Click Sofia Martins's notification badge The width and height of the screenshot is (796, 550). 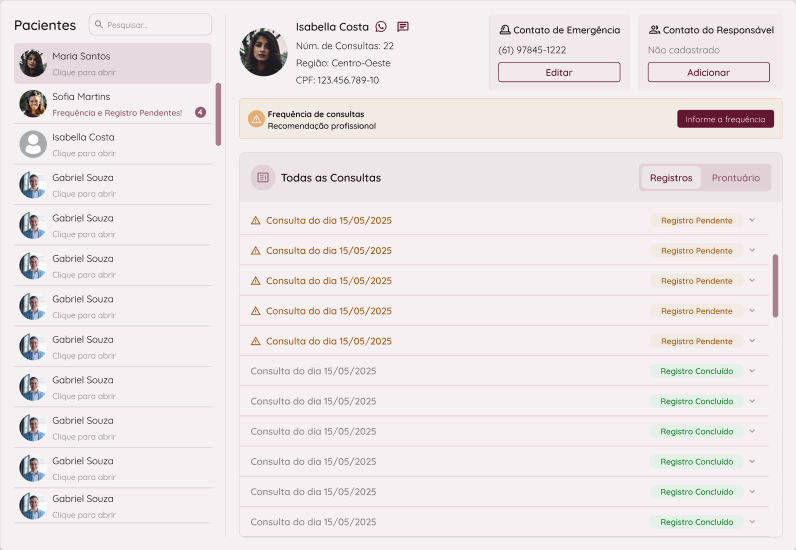(200, 112)
